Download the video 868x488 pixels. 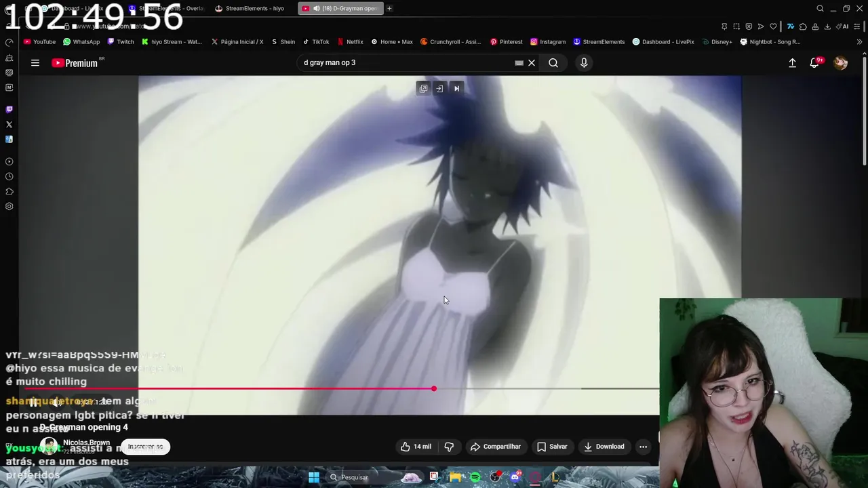pos(604,447)
